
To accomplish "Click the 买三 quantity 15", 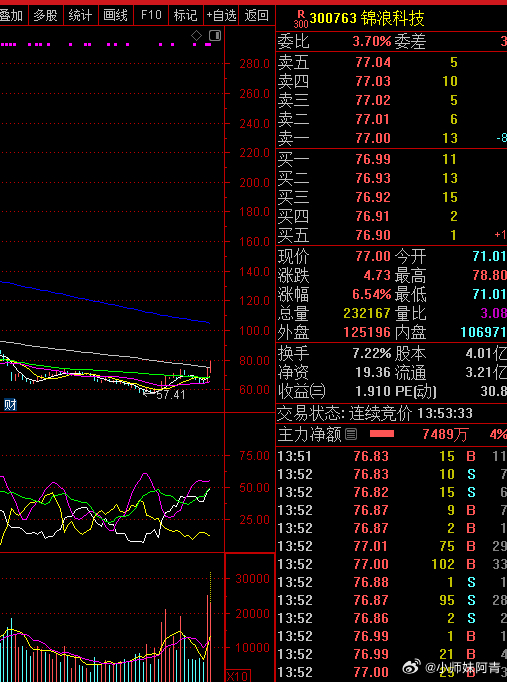I will 450,197.
